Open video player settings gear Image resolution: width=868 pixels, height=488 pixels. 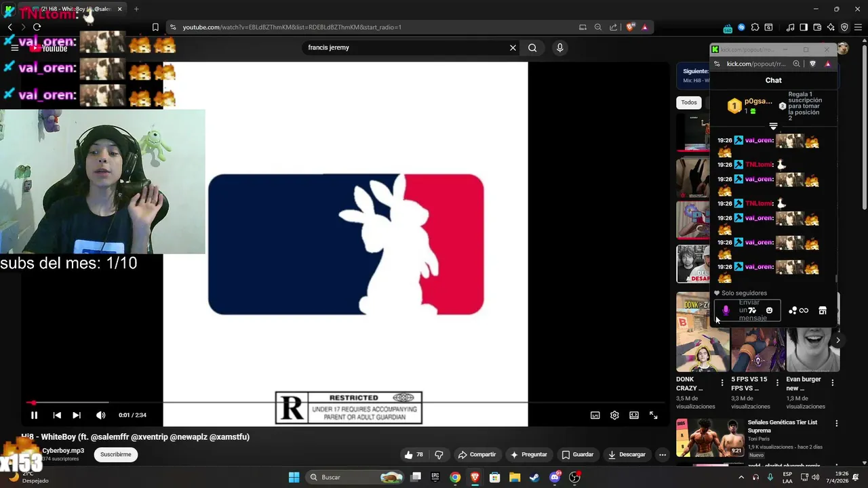click(614, 415)
